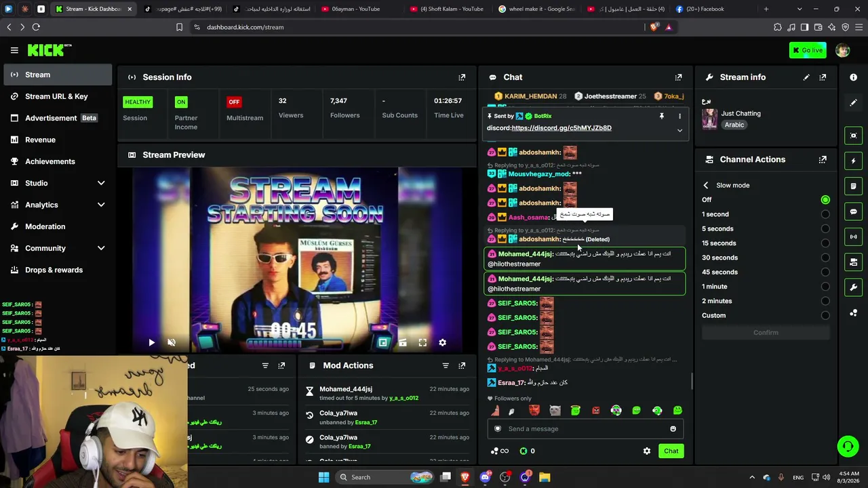Show hidden system tray icons

tap(752, 477)
